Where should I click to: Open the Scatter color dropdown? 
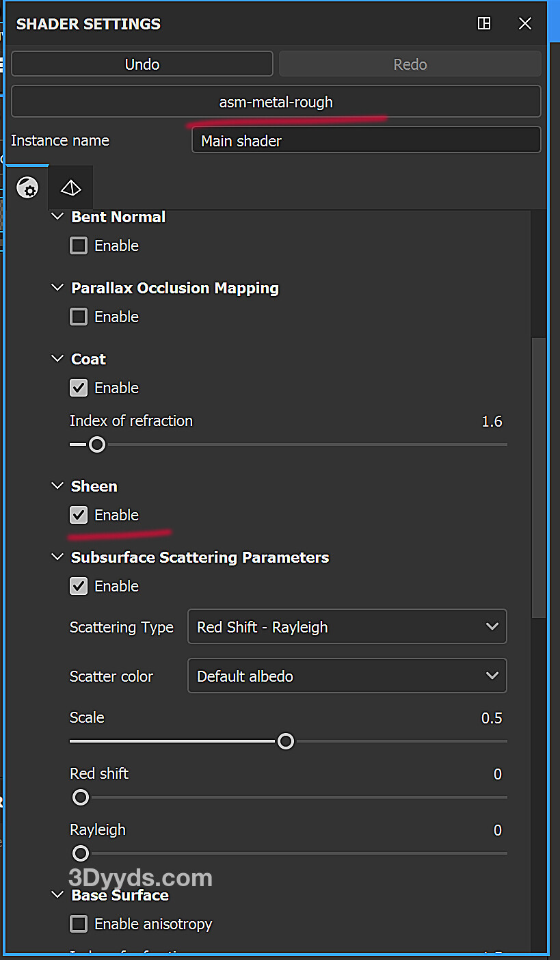[x=347, y=676]
